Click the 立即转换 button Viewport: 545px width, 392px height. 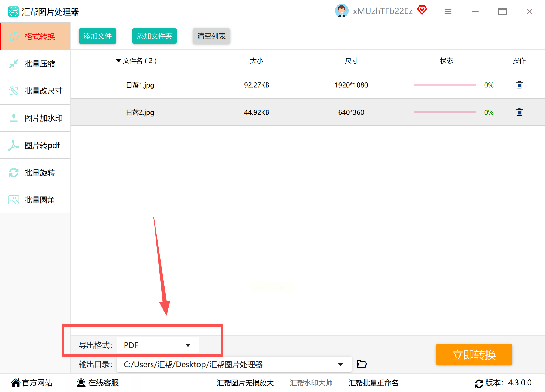point(474,354)
